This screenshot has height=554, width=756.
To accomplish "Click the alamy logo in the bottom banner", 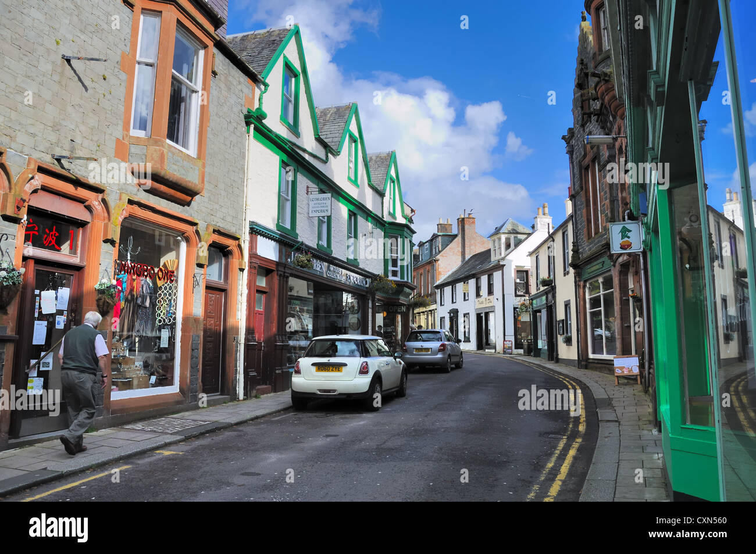I will 59,527.
